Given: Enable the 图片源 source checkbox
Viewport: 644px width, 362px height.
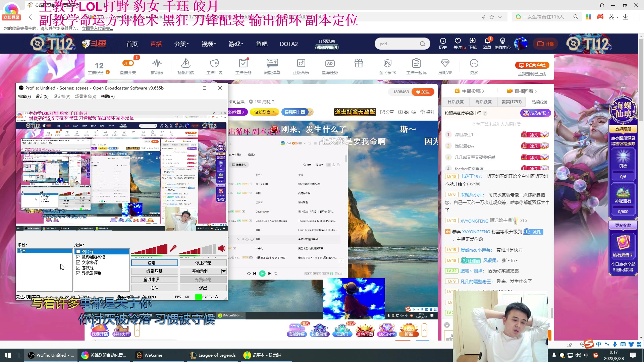Looking at the screenshot, I should (x=78, y=252).
